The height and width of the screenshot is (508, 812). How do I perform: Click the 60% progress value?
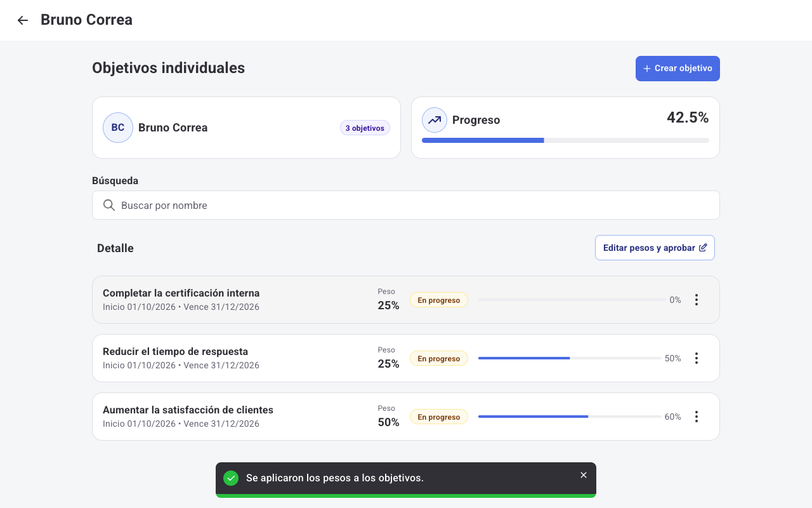click(x=672, y=417)
